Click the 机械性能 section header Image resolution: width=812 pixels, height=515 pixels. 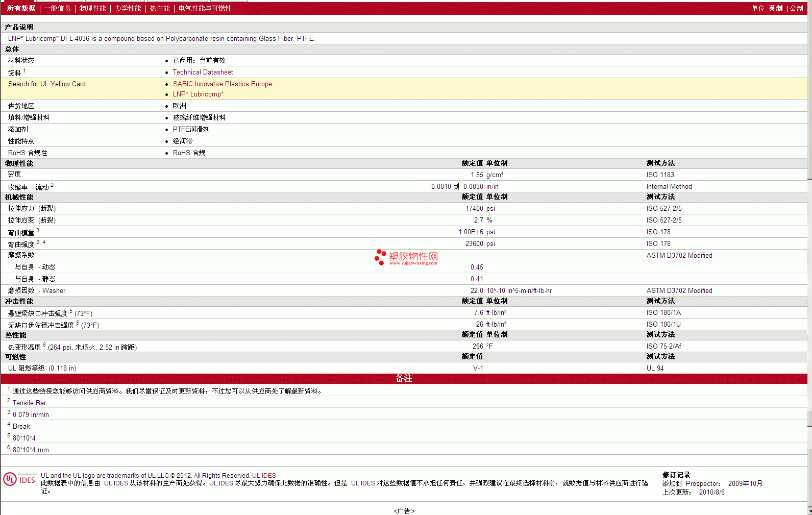19,198
